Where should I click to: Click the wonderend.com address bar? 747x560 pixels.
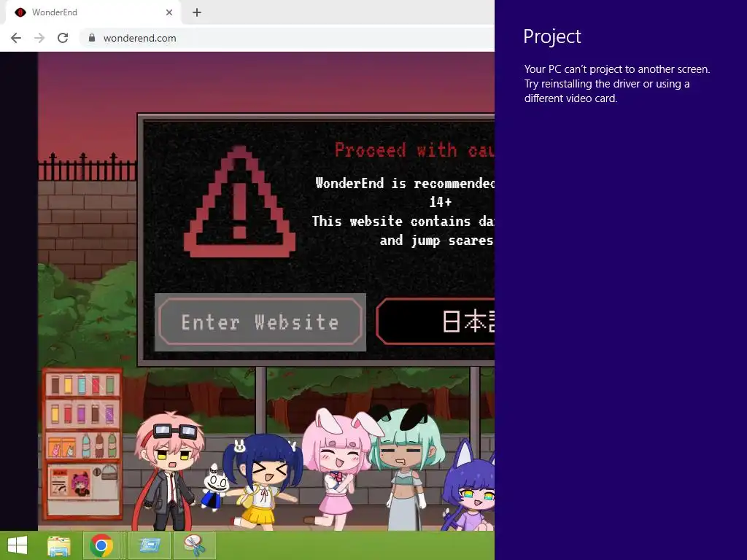286,38
